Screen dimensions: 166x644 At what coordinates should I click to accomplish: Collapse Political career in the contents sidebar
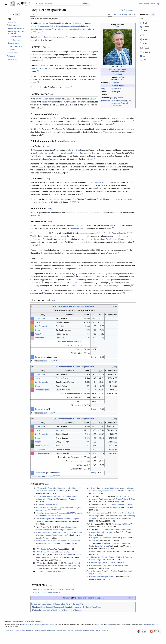pos(6,25)
